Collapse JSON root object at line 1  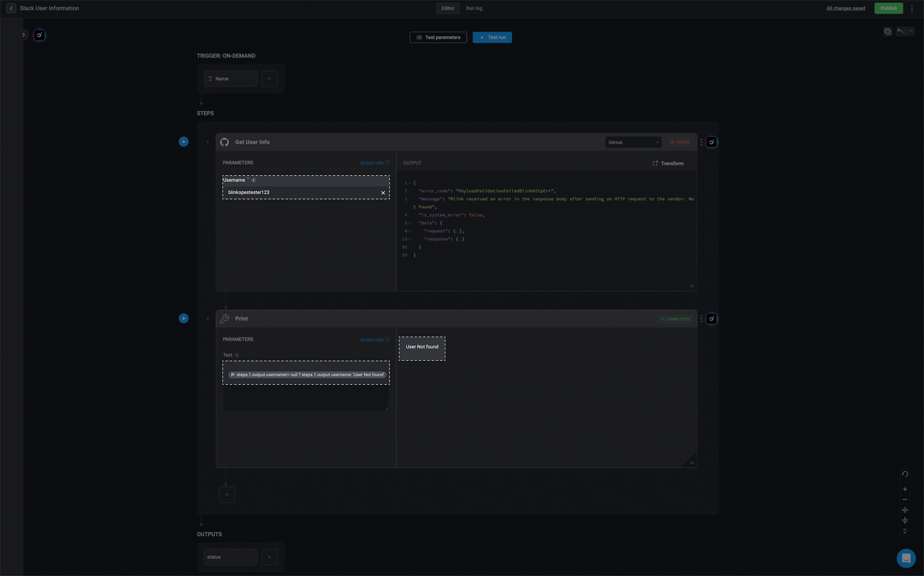tap(410, 183)
